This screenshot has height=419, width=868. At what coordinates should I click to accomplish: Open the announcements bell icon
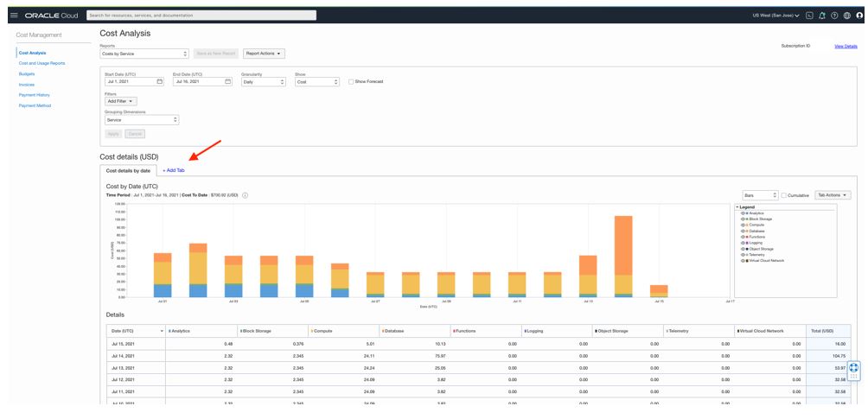(822, 16)
